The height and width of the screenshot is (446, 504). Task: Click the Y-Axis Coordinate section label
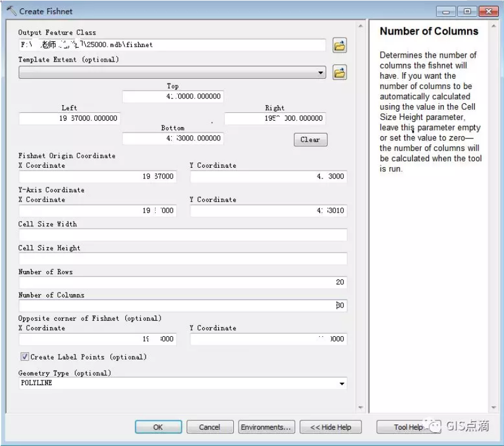click(51, 190)
